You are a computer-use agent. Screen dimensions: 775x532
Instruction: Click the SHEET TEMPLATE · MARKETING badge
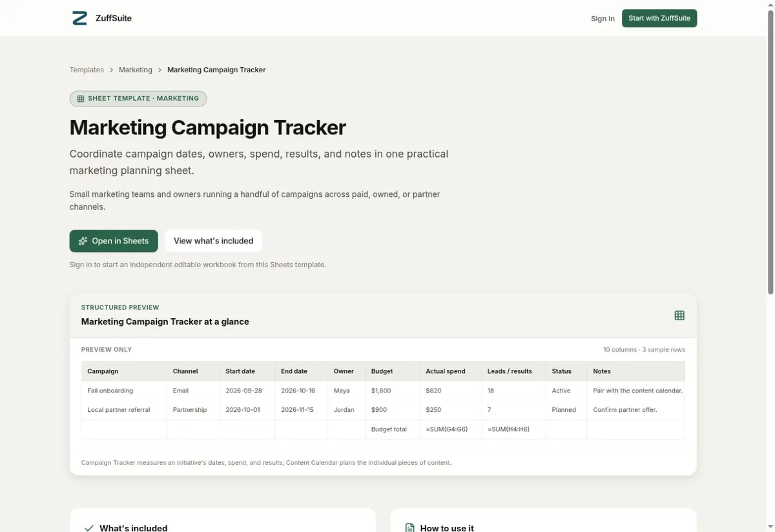(x=138, y=99)
